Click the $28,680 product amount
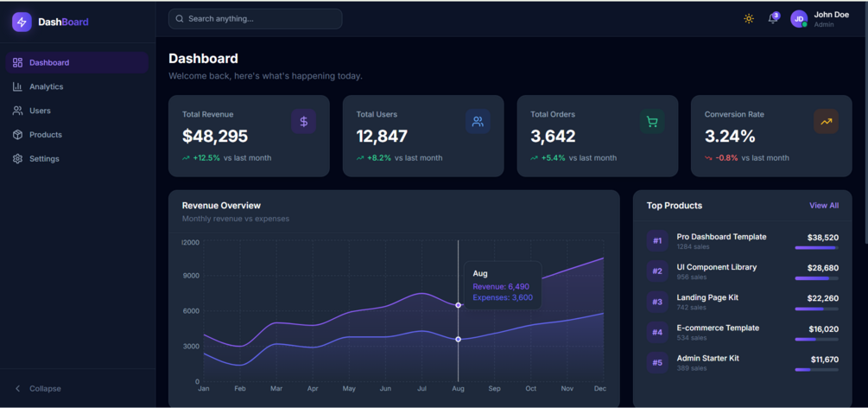The height and width of the screenshot is (408, 868). point(822,268)
